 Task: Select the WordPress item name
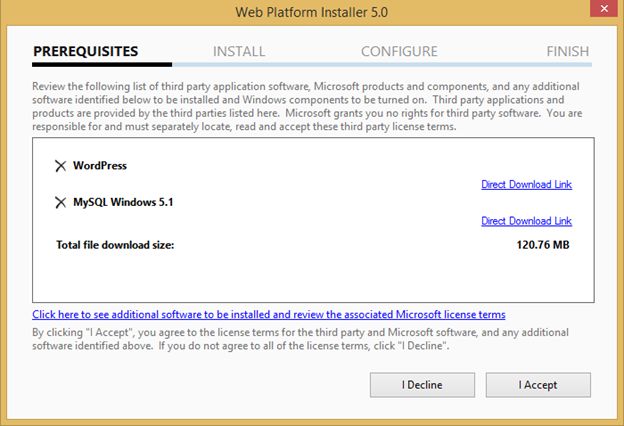point(100,166)
